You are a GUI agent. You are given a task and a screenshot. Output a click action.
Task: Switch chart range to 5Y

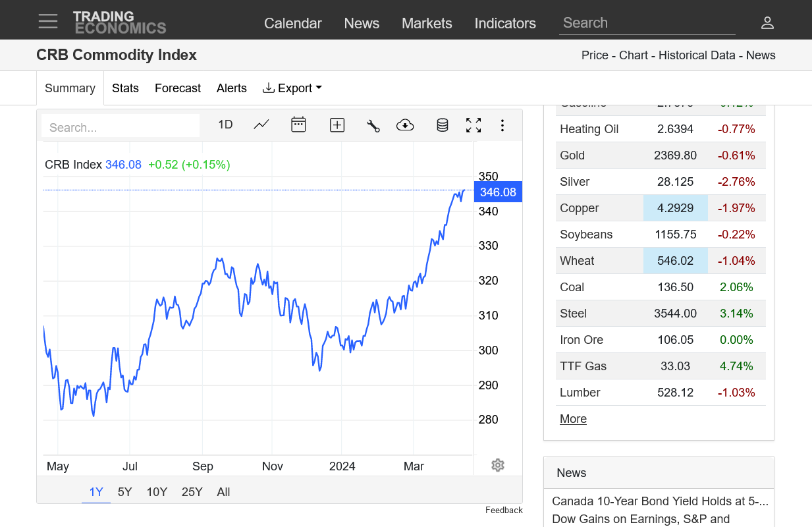coord(124,491)
